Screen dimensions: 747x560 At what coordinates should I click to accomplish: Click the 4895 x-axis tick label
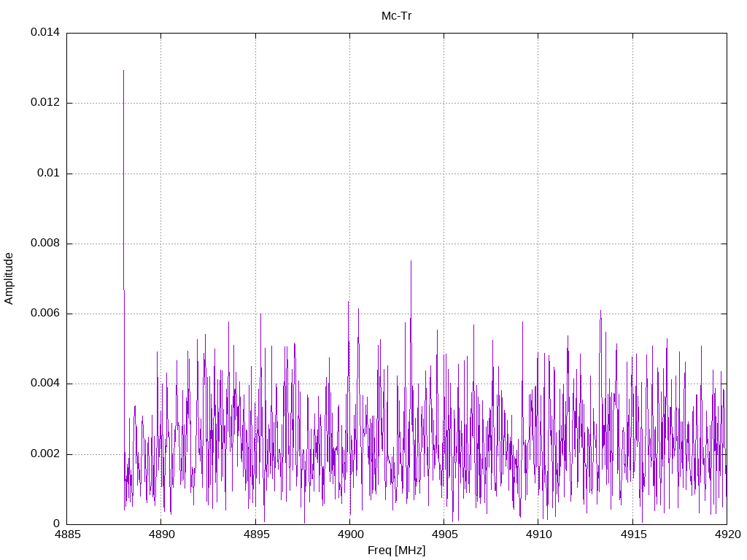tap(255, 534)
